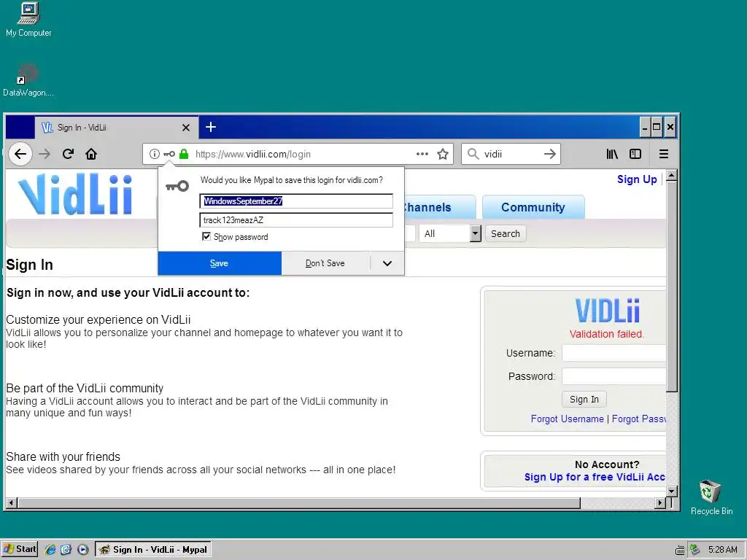Click the horizontal scrollbar thumb

coord(299,502)
